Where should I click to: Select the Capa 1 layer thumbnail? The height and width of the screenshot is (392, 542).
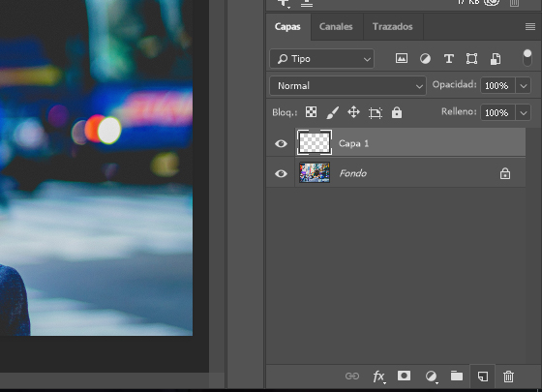[x=315, y=142]
